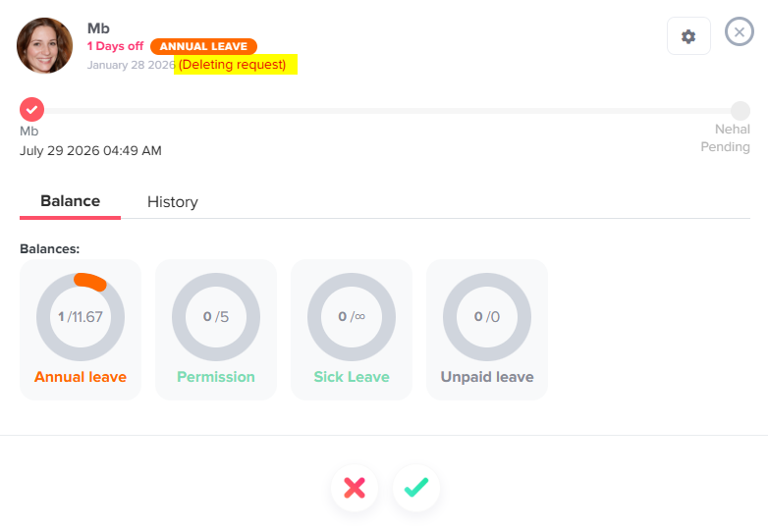The width and height of the screenshot is (768, 532).
Task: Click the Mb name heading
Action: pyautogui.click(x=98, y=28)
